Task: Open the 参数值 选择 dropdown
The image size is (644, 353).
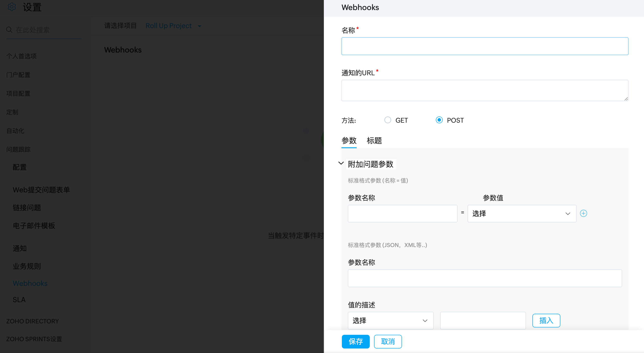Action: click(x=522, y=214)
